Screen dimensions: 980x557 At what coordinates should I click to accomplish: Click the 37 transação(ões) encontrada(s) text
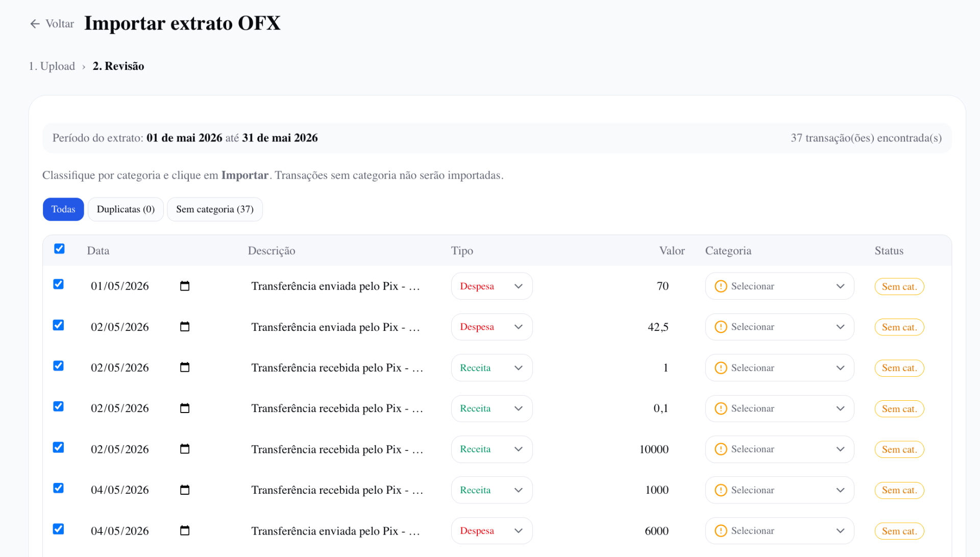[x=866, y=138]
